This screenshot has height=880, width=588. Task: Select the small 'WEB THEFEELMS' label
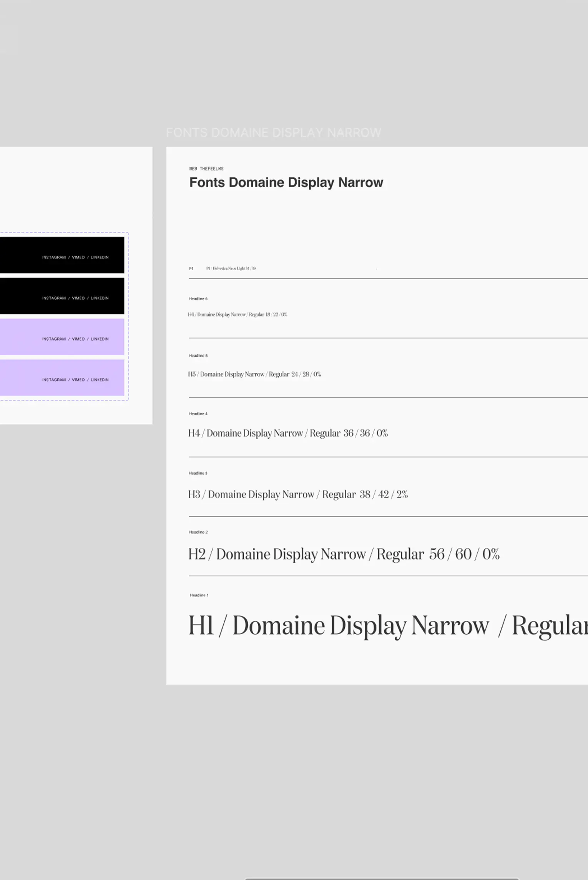pyautogui.click(x=206, y=169)
